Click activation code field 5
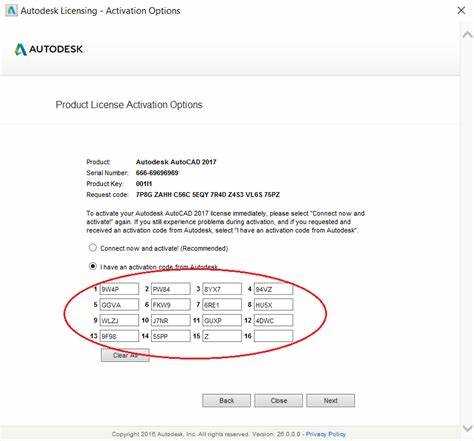Image resolution: width=474 pixels, height=441 pixels. pyautogui.click(x=119, y=305)
